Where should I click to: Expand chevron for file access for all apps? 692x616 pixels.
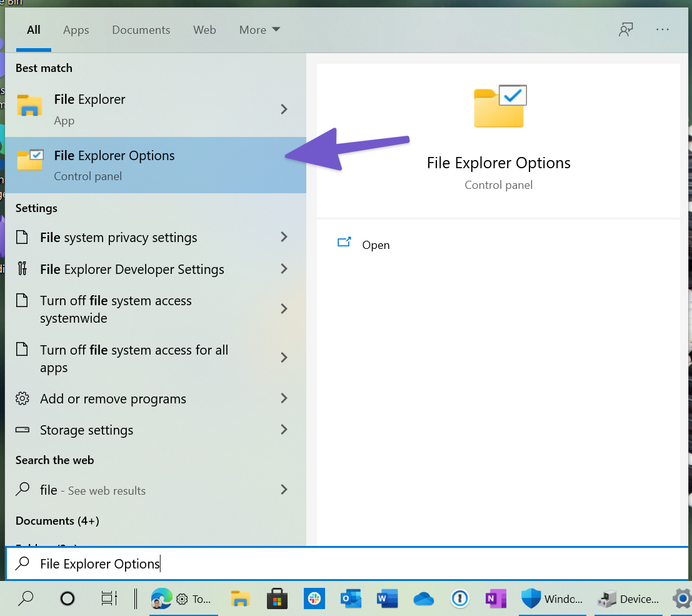coord(284,357)
